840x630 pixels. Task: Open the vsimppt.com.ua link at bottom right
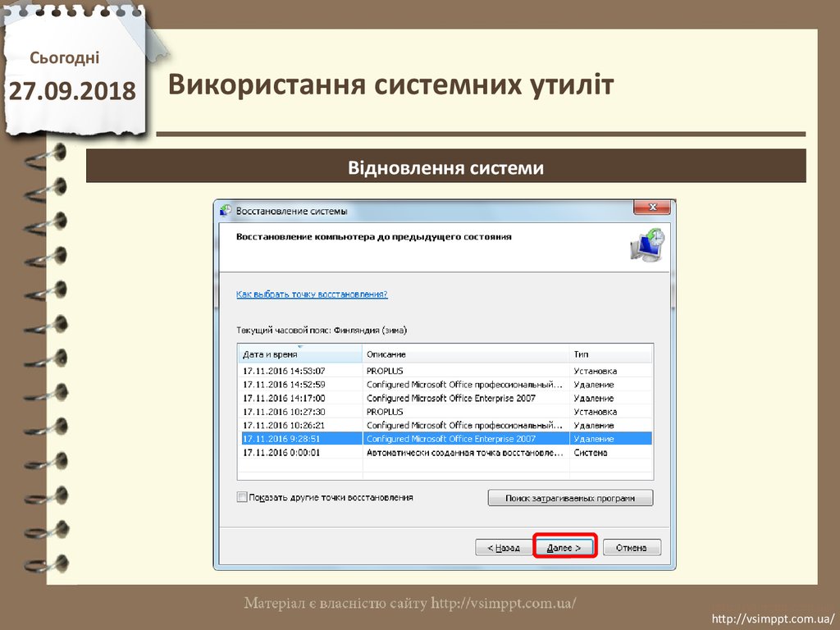tap(774, 618)
